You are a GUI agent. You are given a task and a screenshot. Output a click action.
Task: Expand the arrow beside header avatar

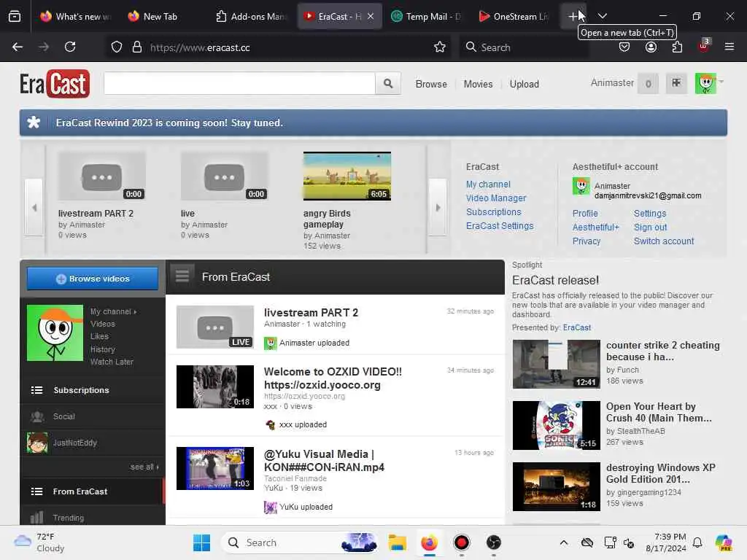pyautogui.click(x=721, y=82)
